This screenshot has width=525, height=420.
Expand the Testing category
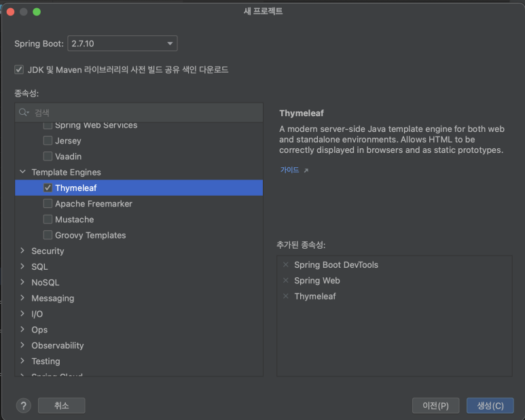(22, 361)
